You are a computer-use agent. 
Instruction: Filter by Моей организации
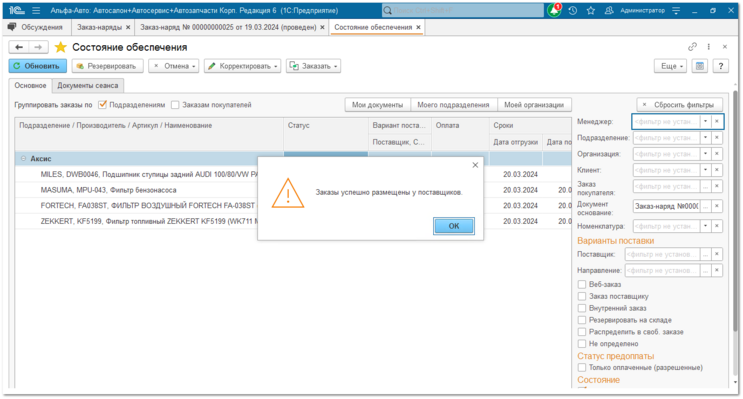(534, 105)
